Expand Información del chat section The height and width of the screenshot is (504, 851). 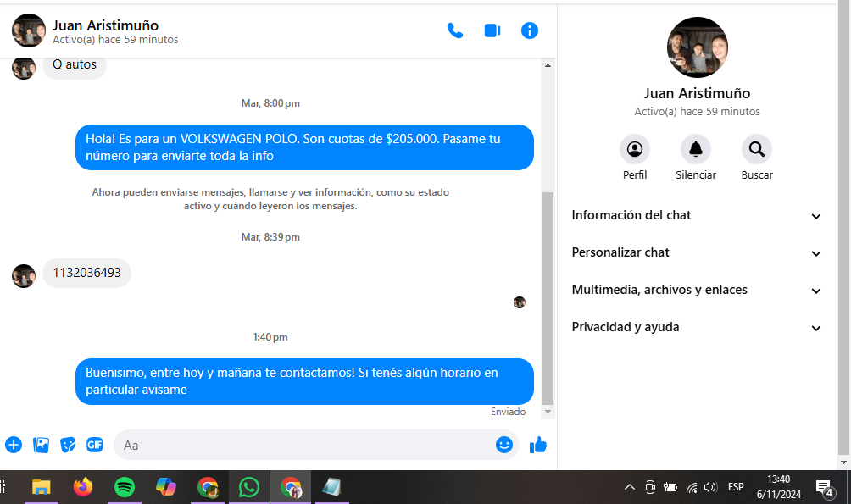coord(697,216)
